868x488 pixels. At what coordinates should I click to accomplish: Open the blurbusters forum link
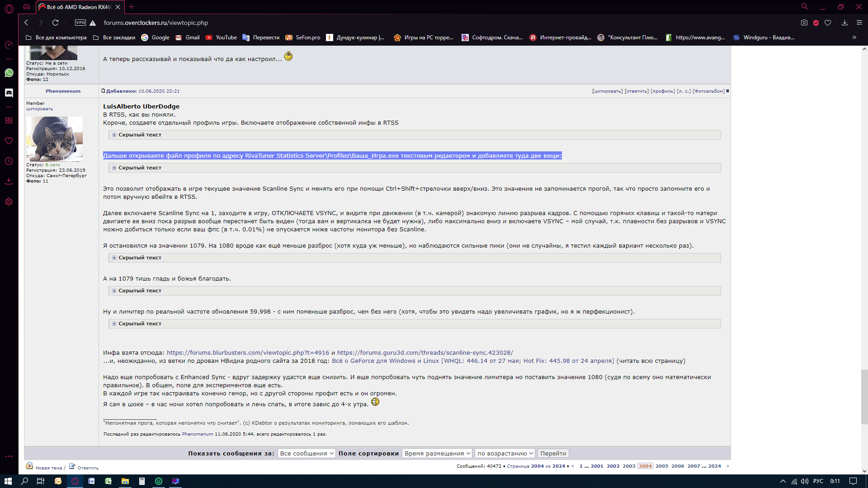coord(248,352)
